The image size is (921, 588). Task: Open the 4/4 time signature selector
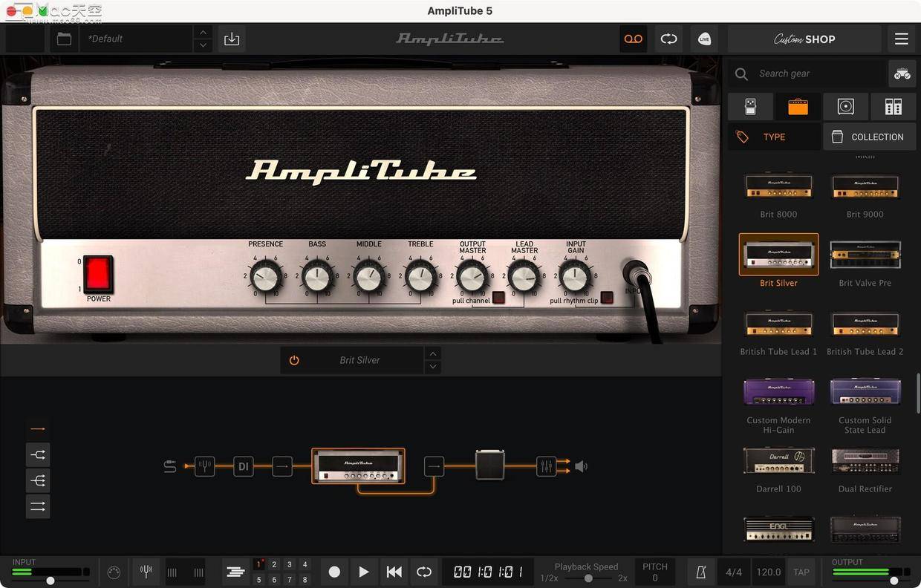(734, 572)
